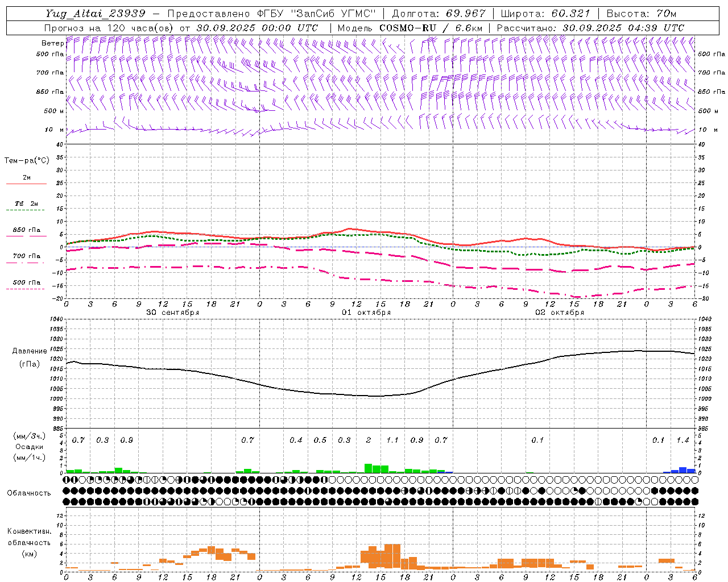
Task: Select the Давление pressure label
Action: (30, 351)
